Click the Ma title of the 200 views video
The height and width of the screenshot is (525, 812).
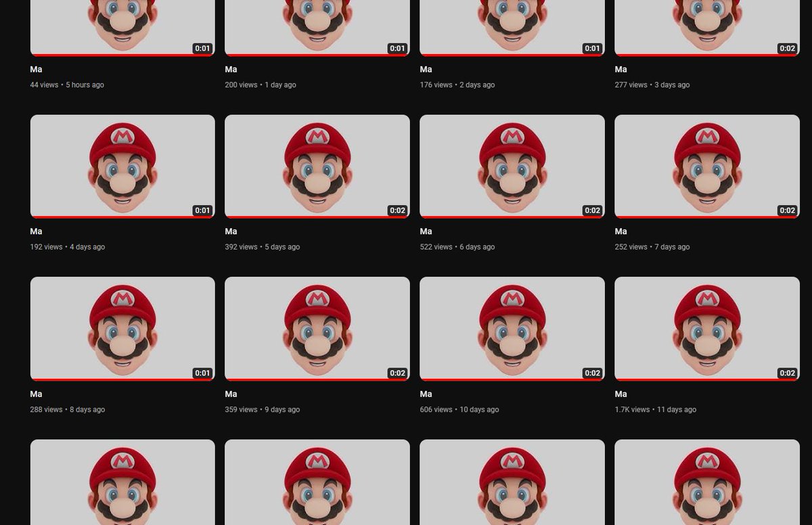coord(230,69)
